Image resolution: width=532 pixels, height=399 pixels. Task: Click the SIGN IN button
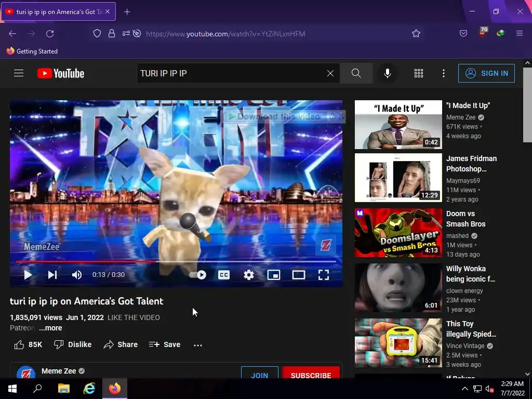tap(486, 73)
